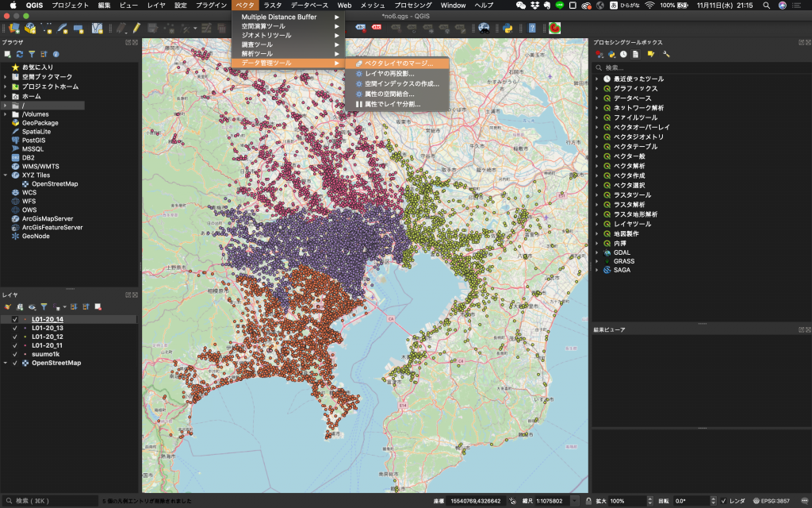
Task: Uncheck the suumo1k layer visibility
Action: [15, 354]
